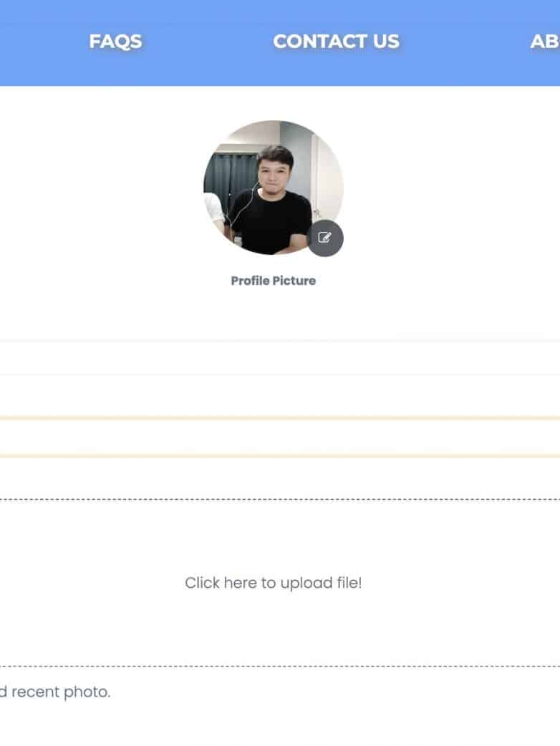Click the row between the thin gray lines
The width and height of the screenshot is (560, 746).
point(279,357)
